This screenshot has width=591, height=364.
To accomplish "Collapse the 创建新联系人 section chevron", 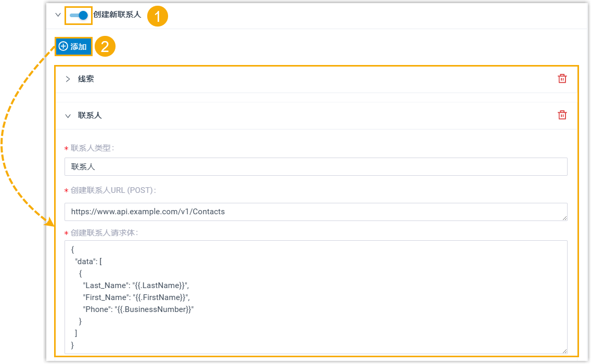I will click(x=58, y=15).
